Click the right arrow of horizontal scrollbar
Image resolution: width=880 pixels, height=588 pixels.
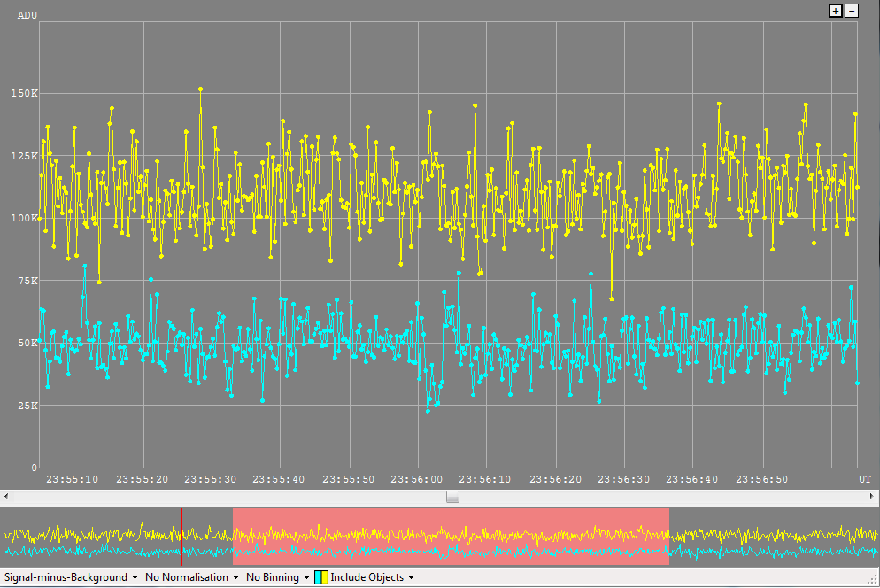coord(874,497)
